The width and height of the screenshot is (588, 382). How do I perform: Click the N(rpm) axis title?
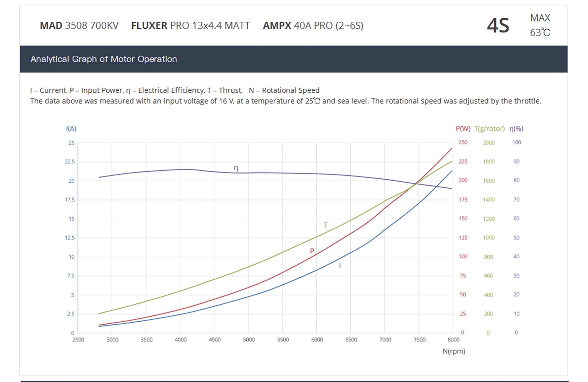pyautogui.click(x=454, y=351)
